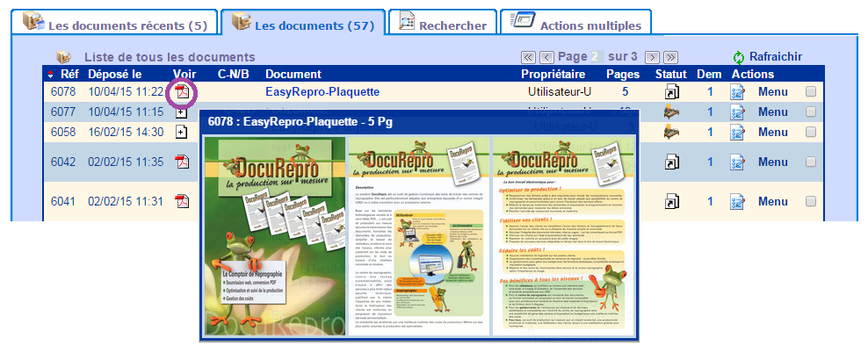
Task: Open Menu for document 6078
Action: click(773, 92)
